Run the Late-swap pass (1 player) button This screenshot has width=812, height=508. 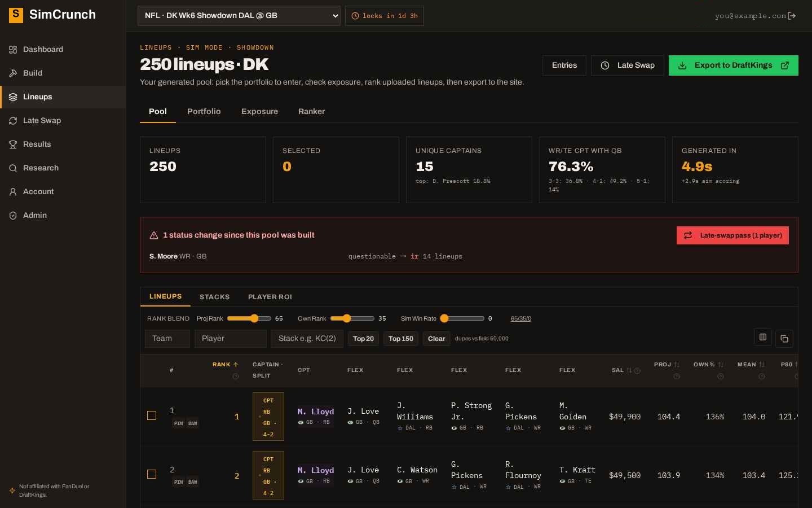point(732,235)
